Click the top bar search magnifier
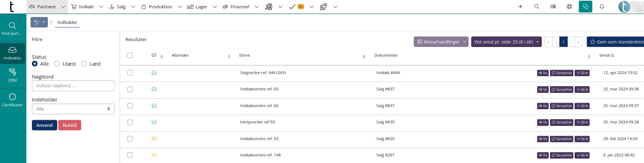This screenshot has width=644, height=163. 536,7
